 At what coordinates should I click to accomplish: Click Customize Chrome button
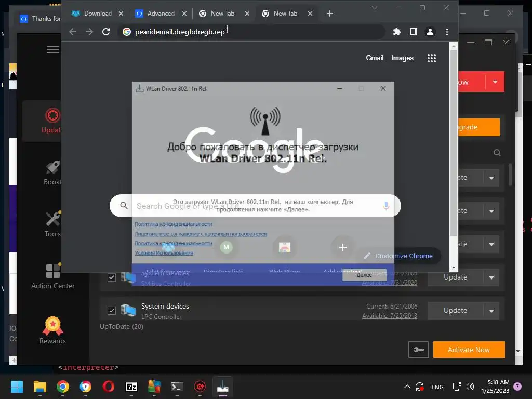coord(399,256)
